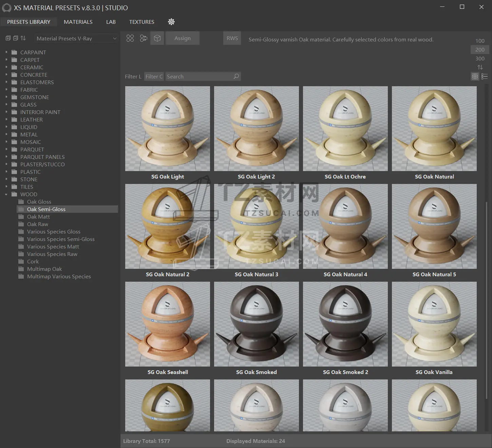
Task: Click into the Search field
Action: click(x=198, y=76)
